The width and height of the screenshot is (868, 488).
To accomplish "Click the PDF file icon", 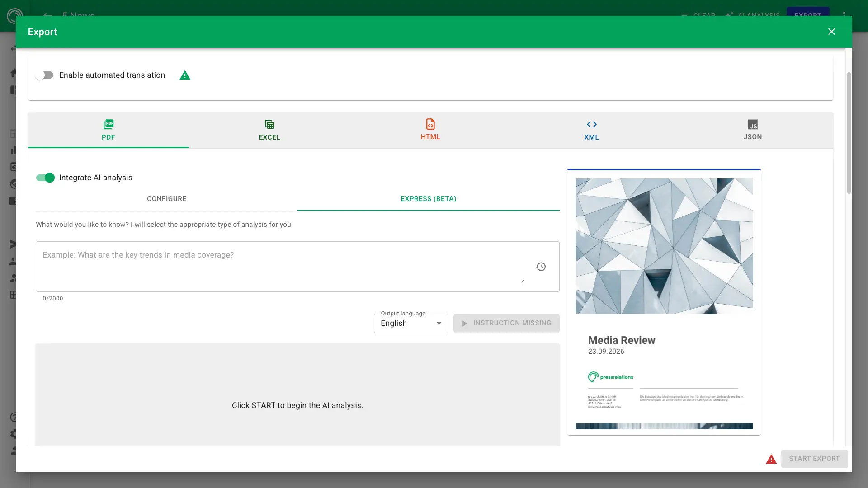I will [108, 124].
